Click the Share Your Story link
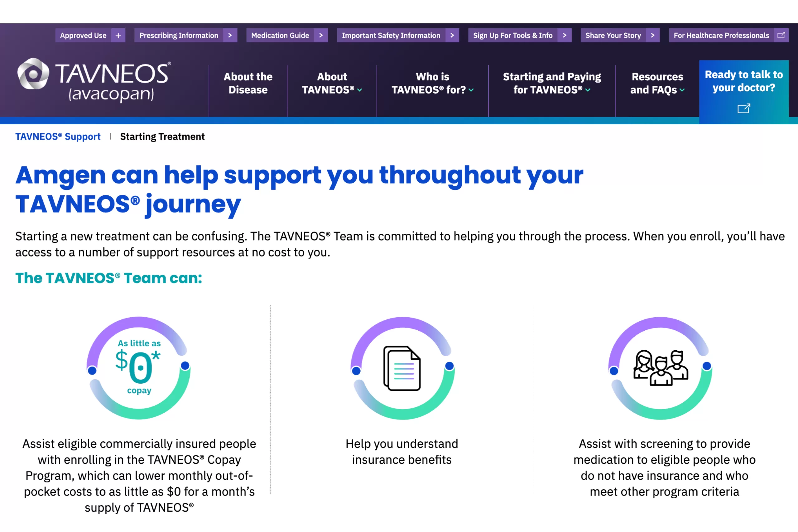Screen dimensions: 798x532 [613, 35]
